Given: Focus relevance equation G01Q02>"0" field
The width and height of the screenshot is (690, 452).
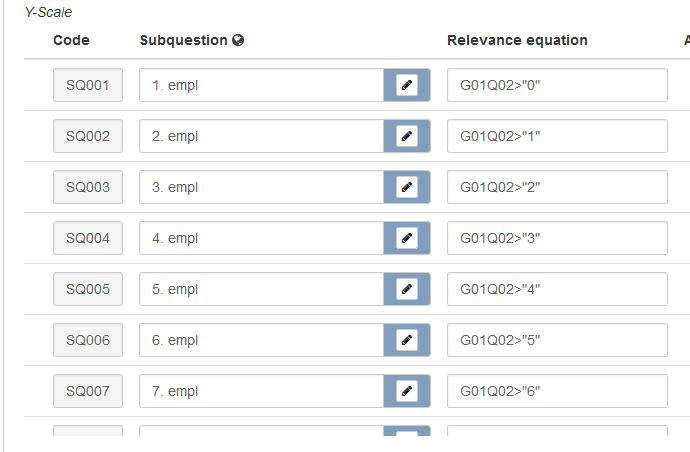Looking at the screenshot, I should tap(557, 85).
